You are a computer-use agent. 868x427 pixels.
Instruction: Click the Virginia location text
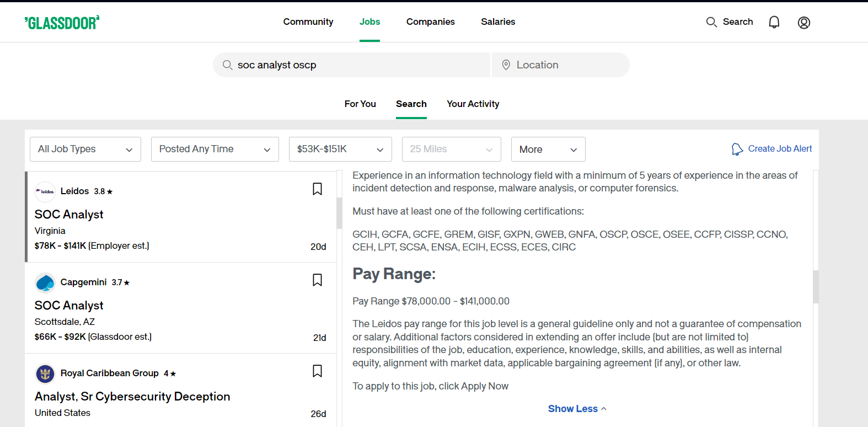[x=50, y=231]
